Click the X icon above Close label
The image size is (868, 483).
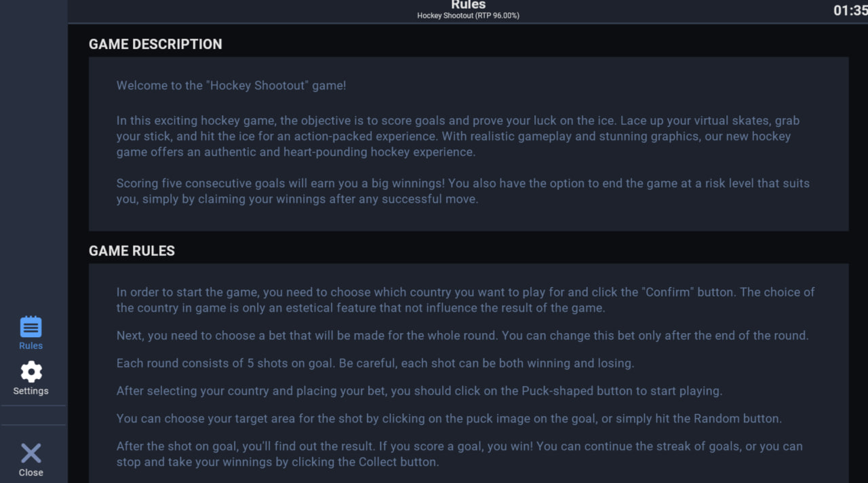(31, 452)
